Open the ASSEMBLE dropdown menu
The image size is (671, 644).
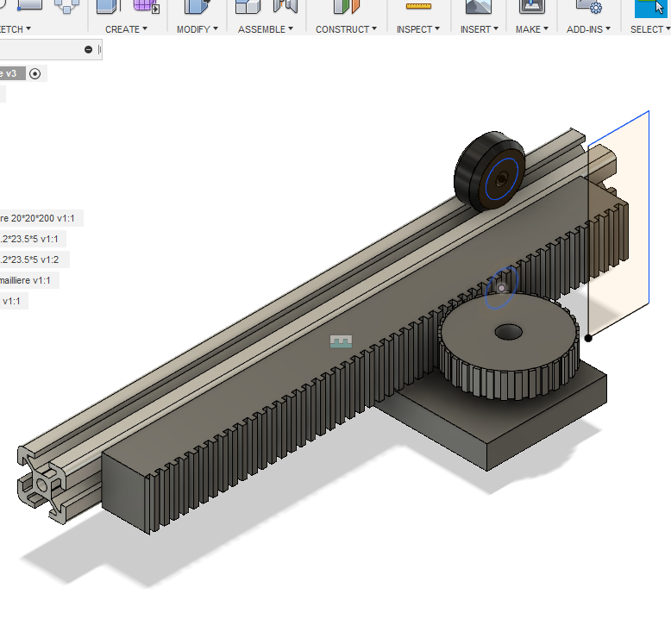tap(266, 29)
